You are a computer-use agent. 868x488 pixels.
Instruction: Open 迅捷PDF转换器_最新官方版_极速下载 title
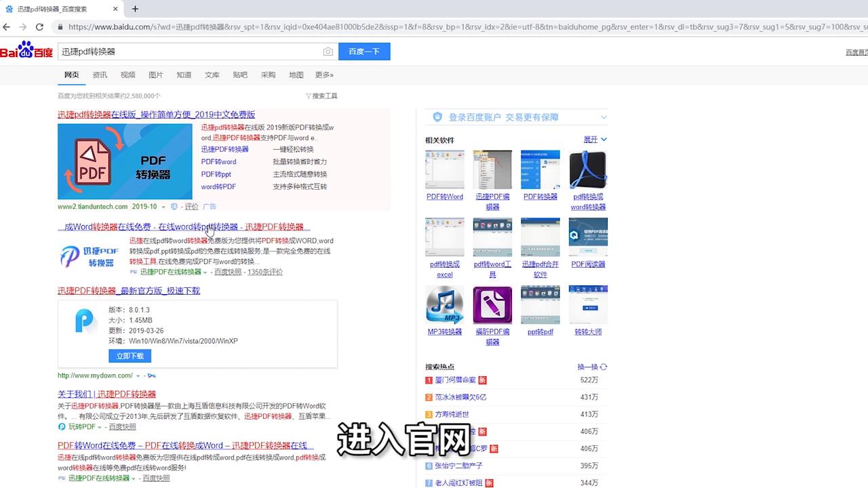coord(129,291)
